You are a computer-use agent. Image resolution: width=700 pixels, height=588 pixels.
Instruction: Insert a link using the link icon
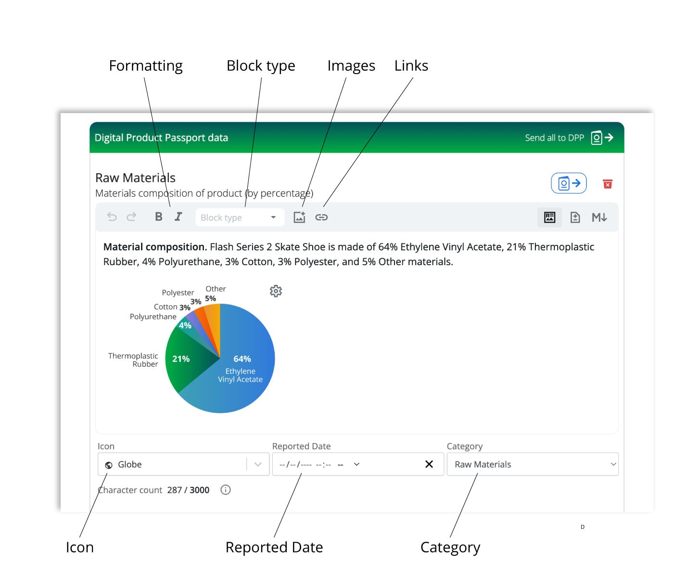point(321,217)
